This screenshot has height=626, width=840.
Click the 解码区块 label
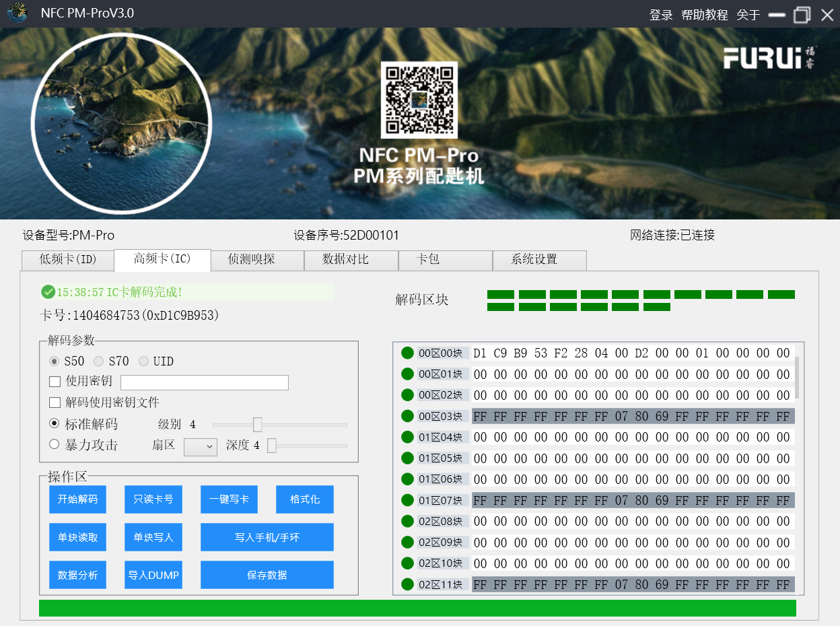pos(422,300)
